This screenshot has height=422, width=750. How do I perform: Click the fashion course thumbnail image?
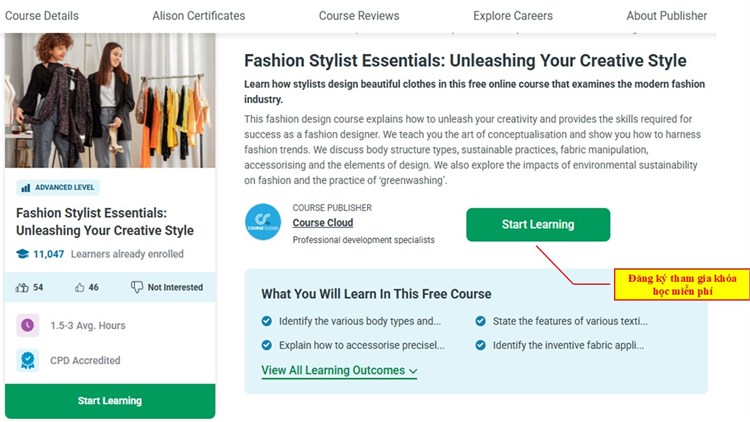tap(110, 100)
